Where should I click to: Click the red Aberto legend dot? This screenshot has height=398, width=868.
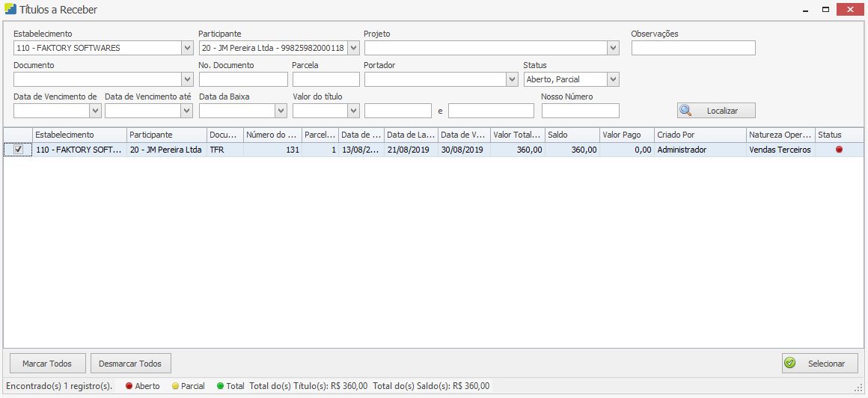(x=129, y=386)
